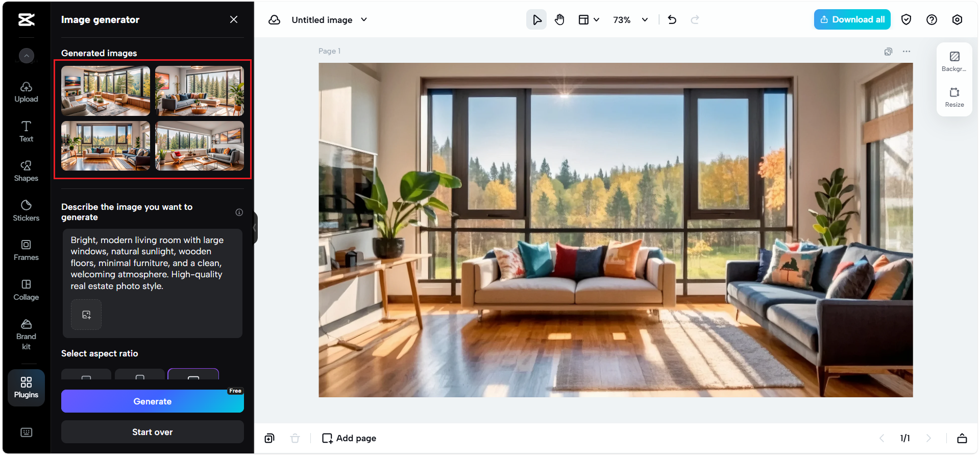Expand the 73% zoom dropdown
This screenshot has width=980, height=456.
pyautogui.click(x=645, y=20)
